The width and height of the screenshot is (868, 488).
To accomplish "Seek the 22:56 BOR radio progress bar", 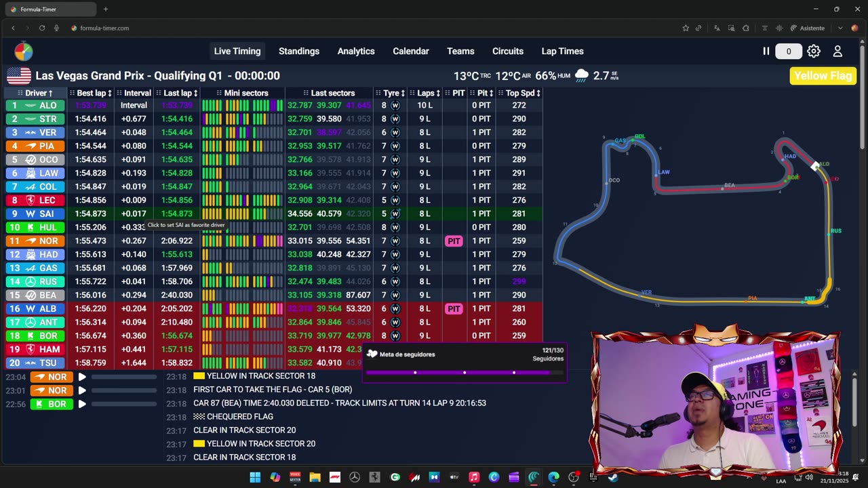I will pos(124,404).
